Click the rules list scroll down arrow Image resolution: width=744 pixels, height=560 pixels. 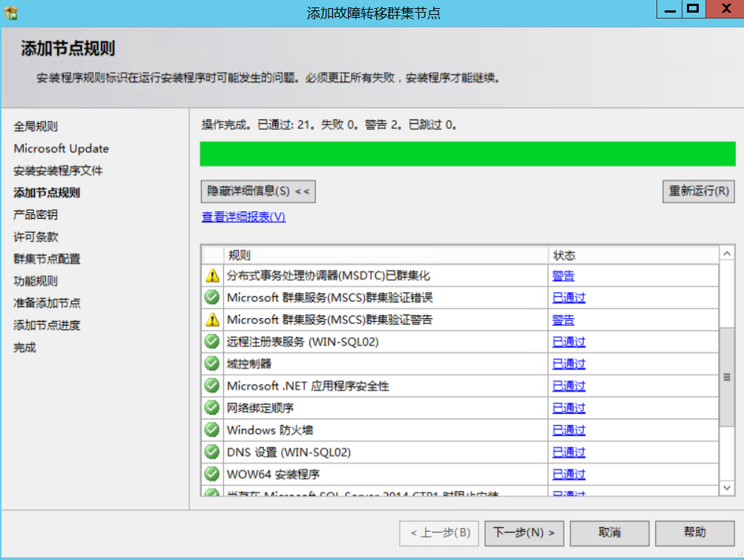click(727, 487)
